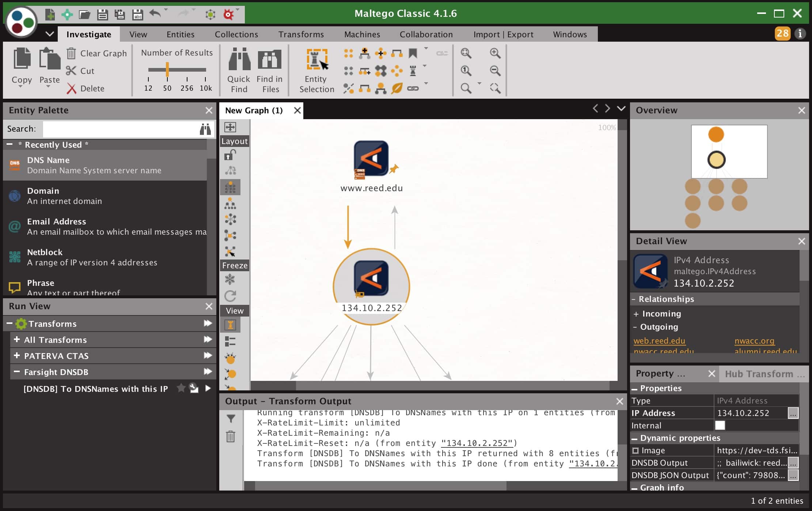This screenshot has width=812, height=511.
Task: Click the Freeze snowflake icon
Action: [230, 280]
